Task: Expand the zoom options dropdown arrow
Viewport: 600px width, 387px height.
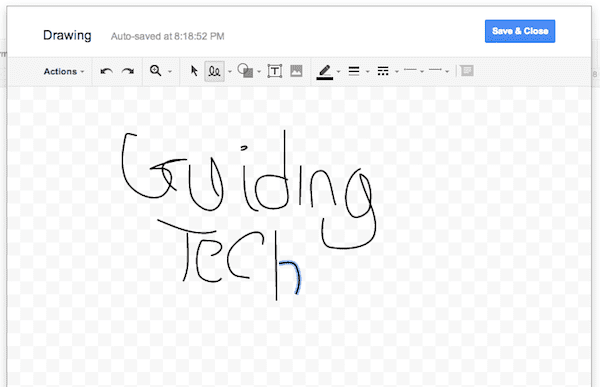Action: pyautogui.click(x=170, y=72)
